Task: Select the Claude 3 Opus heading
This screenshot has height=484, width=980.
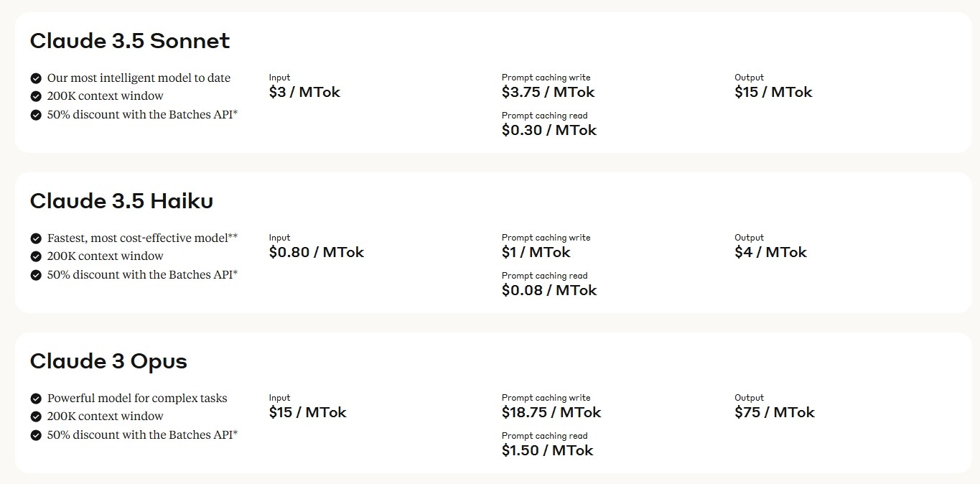Action: (108, 361)
